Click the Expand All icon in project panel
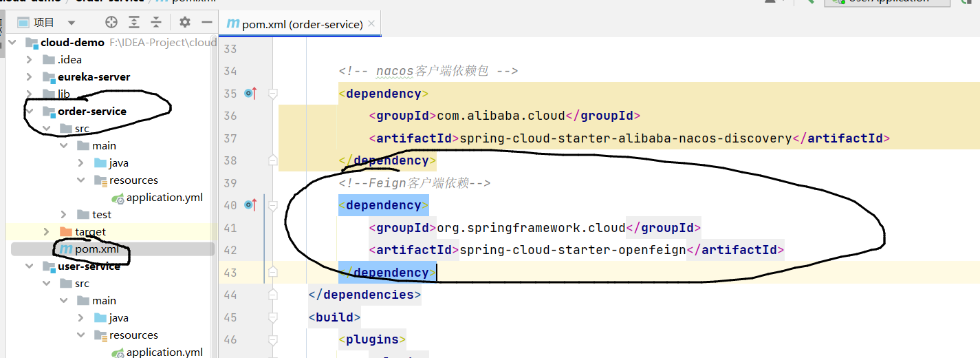 [x=134, y=23]
